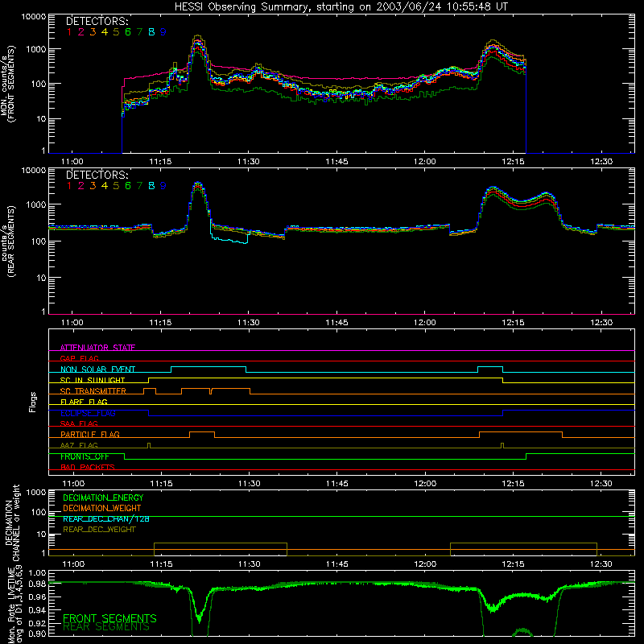
Task: Select detector 5 in front segments legend
Action: click(x=116, y=31)
